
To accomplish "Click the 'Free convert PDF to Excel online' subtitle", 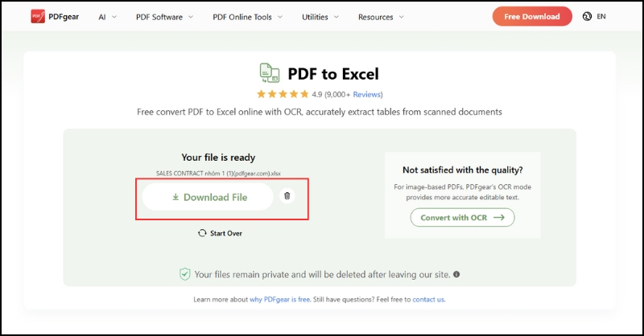I will click(320, 112).
